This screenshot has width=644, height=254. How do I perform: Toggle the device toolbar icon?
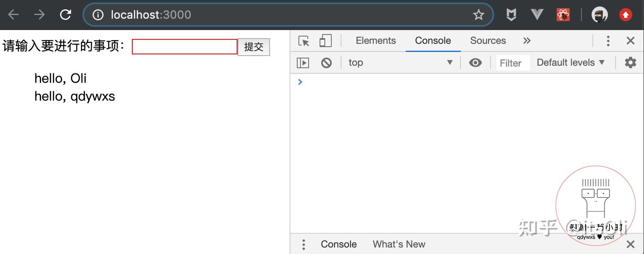click(325, 41)
